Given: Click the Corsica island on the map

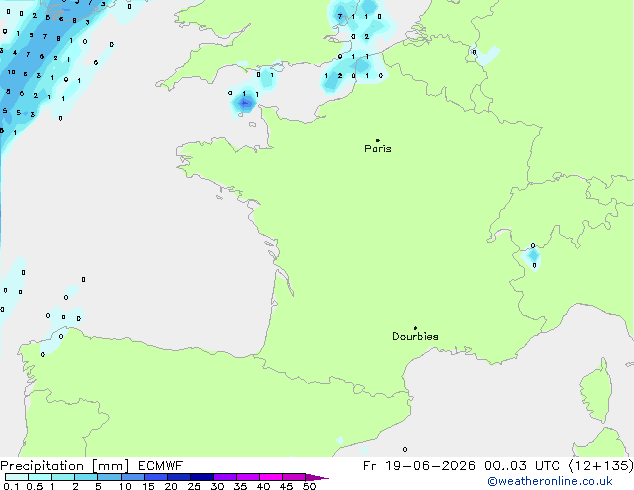Looking at the screenshot, I should (x=596, y=391).
